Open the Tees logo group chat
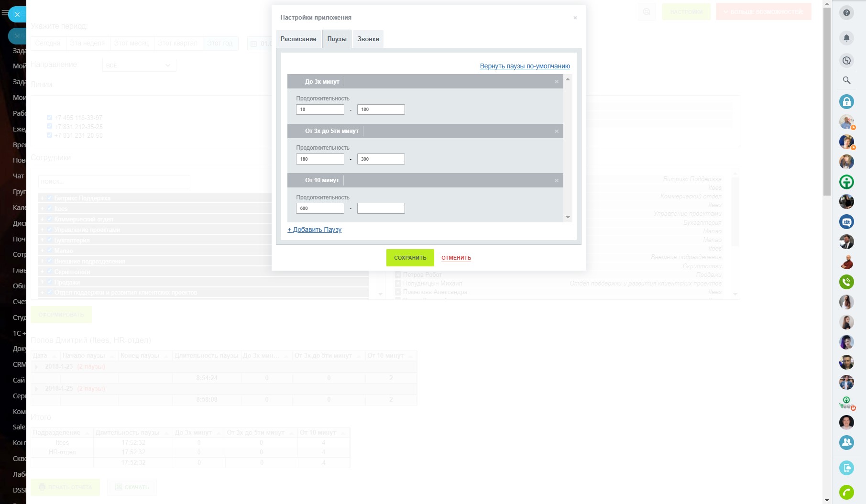Image resolution: width=866 pixels, height=504 pixels. coord(846,403)
